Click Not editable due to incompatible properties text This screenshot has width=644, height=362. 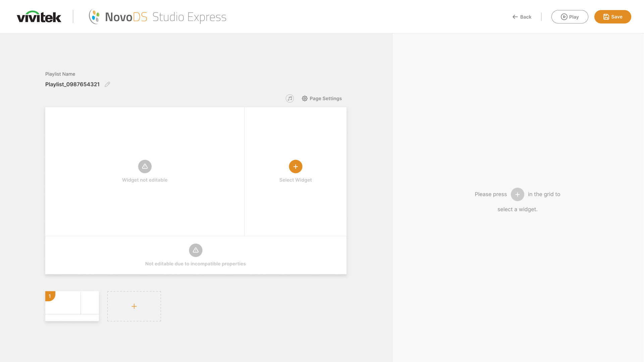[196, 264]
